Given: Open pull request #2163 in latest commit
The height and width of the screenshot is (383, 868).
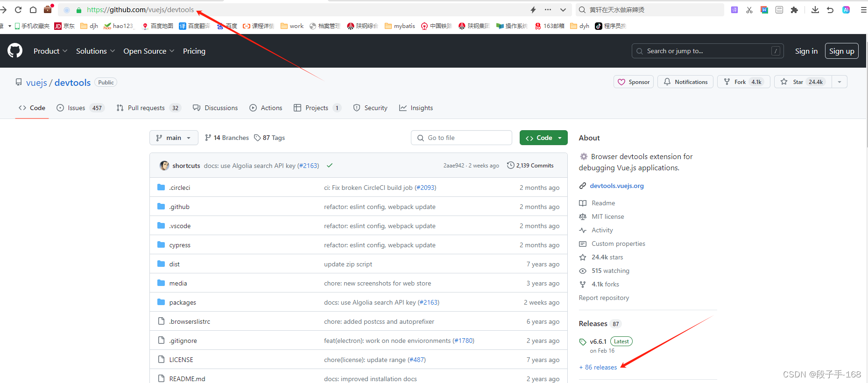Looking at the screenshot, I should tap(308, 166).
